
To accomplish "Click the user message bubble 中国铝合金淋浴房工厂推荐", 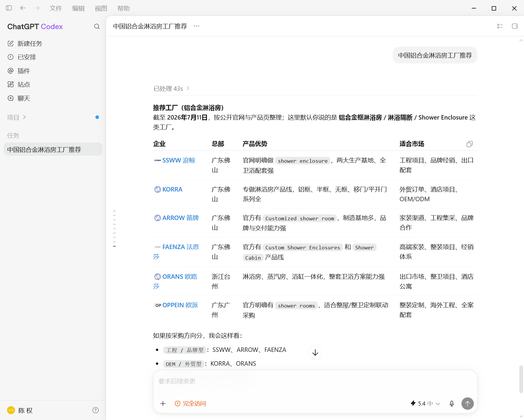I will [435, 55].
